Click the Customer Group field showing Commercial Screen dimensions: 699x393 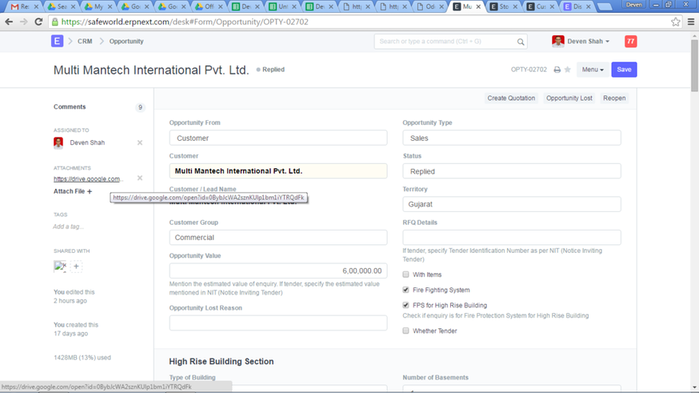coord(278,237)
